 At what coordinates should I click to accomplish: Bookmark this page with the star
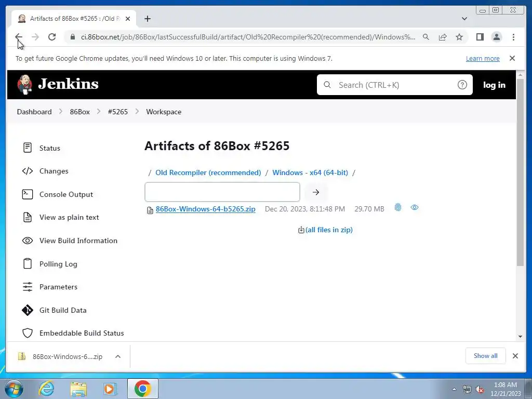459,37
